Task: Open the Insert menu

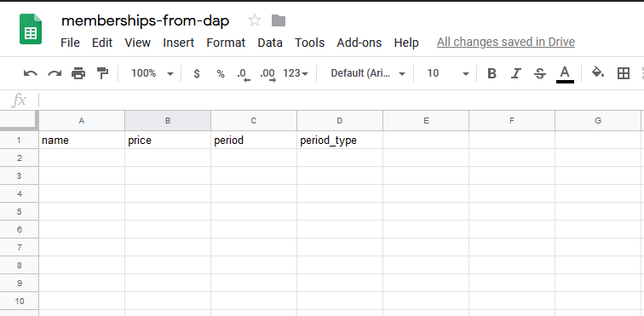Action: click(179, 43)
